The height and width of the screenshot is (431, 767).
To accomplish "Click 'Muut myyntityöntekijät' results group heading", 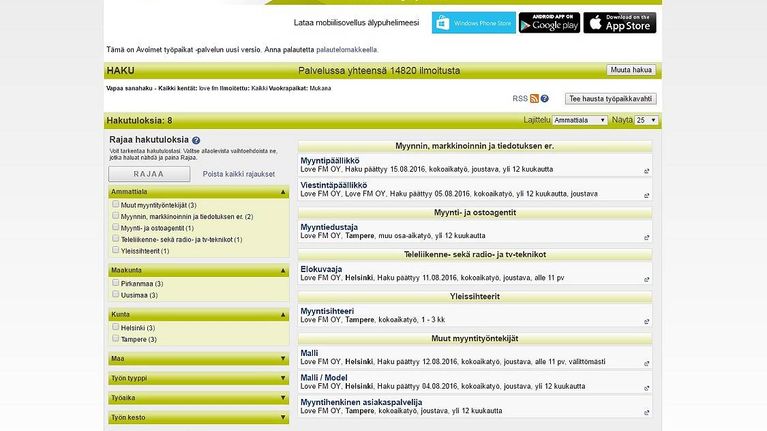I will coord(474,339).
